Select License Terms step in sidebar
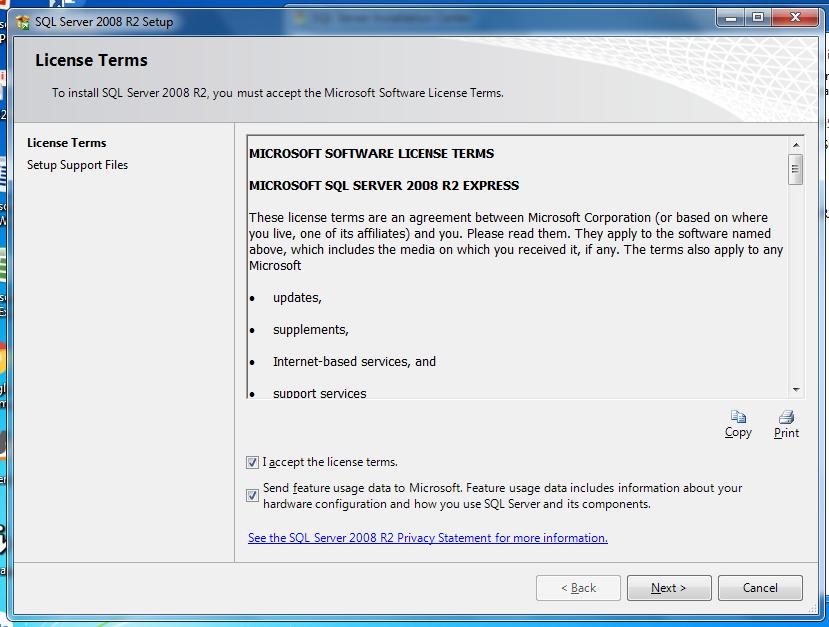The image size is (829, 627). click(x=67, y=143)
